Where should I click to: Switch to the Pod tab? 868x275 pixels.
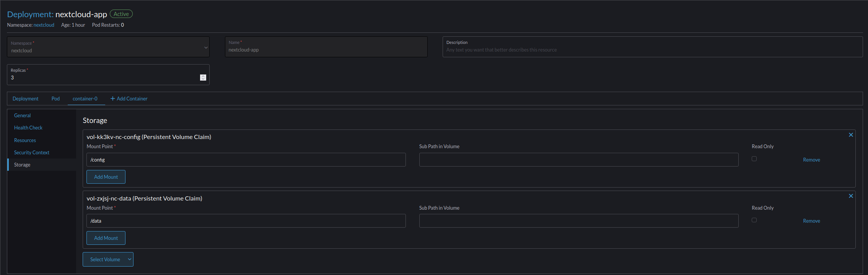55,99
